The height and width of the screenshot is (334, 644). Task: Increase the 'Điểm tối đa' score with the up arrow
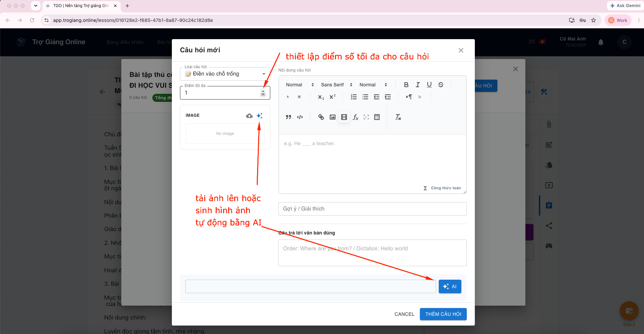coord(263,91)
